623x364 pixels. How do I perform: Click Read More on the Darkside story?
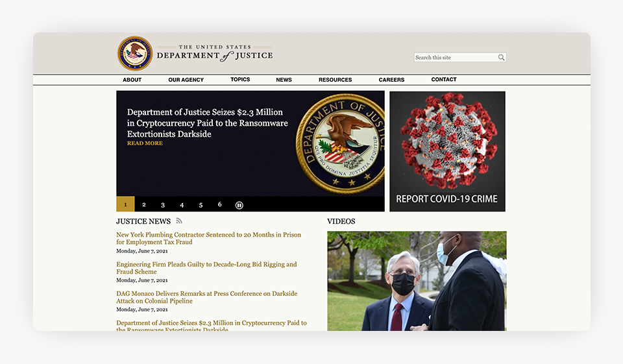click(x=145, y=143)
